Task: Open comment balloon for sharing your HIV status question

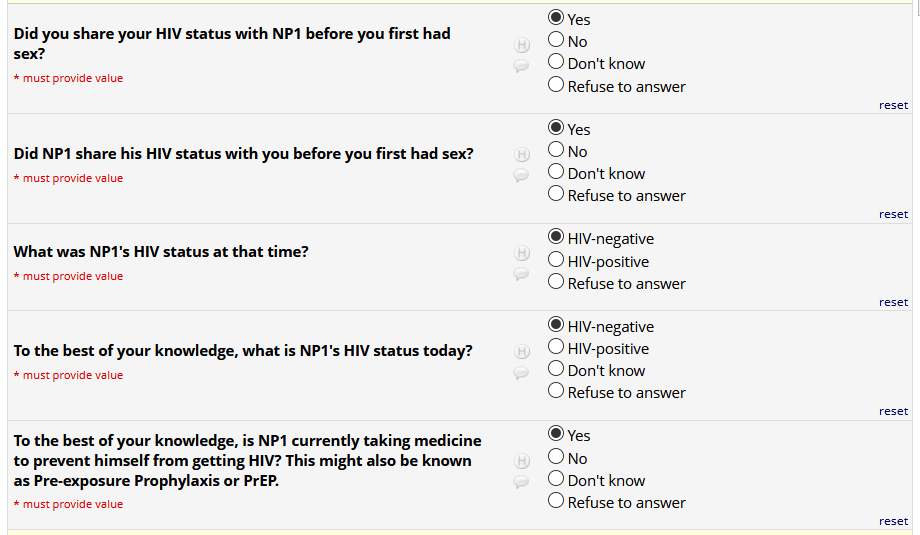Action: [521, 66]
